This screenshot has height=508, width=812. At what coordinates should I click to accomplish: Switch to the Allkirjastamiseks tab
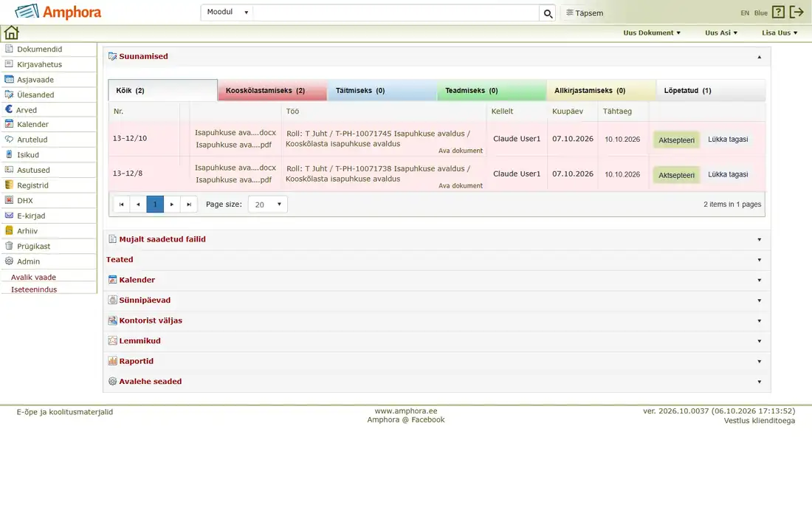point(601,91)
